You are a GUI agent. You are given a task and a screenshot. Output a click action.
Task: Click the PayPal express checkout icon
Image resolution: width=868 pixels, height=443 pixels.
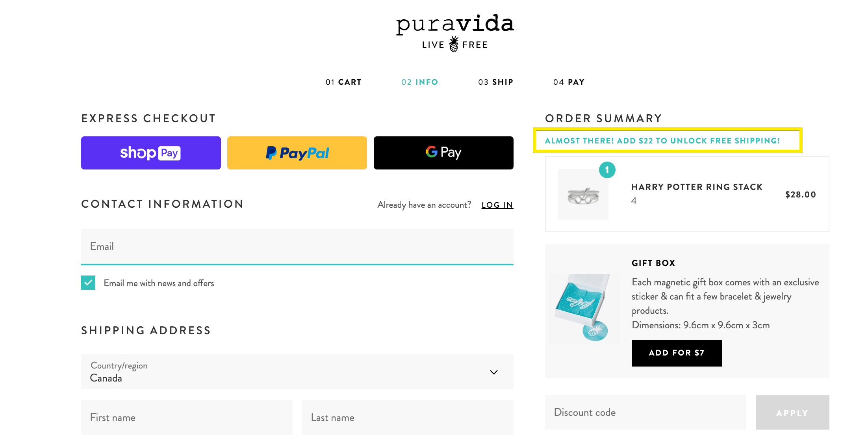[x=297, y=153]
